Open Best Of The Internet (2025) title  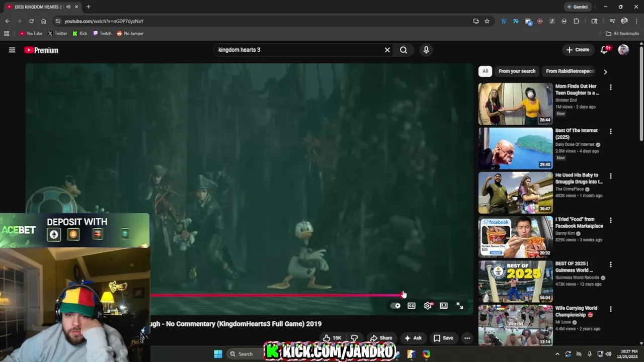click(577, 134)
